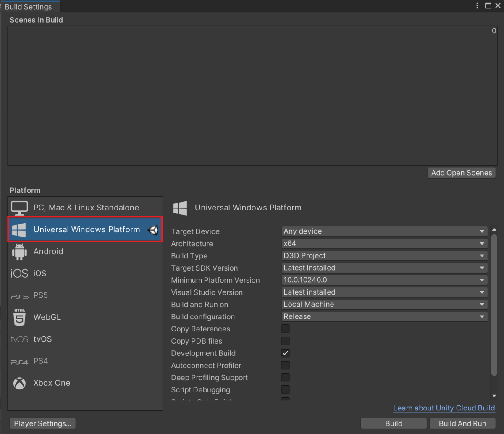Click the Development Build label
The height and width of the screenshot is (434, 504).
point(203,353)
